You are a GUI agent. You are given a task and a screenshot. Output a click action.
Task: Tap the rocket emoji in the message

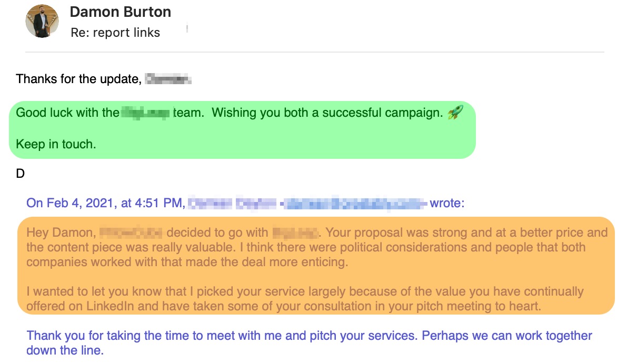coord(455,113)
